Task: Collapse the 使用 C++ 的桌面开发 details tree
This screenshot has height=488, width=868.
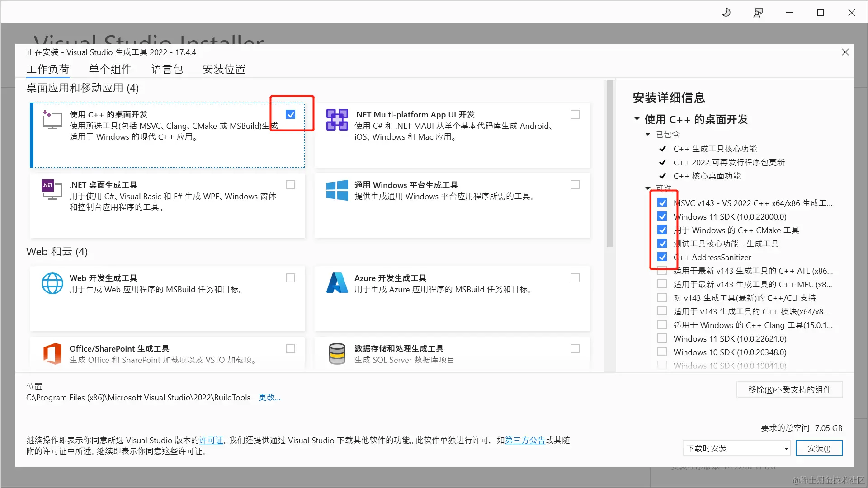Action: pyautogui.click(x=637, y=119)
